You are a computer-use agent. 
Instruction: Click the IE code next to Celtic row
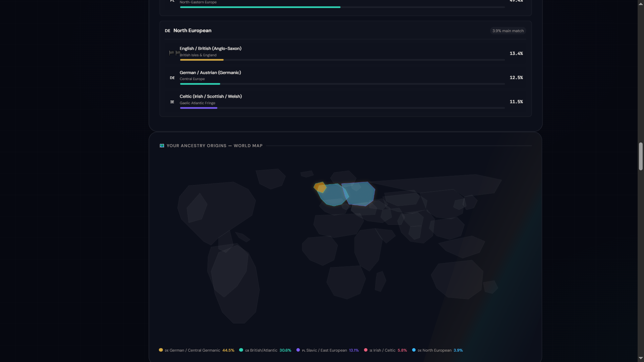coord(172,102)
